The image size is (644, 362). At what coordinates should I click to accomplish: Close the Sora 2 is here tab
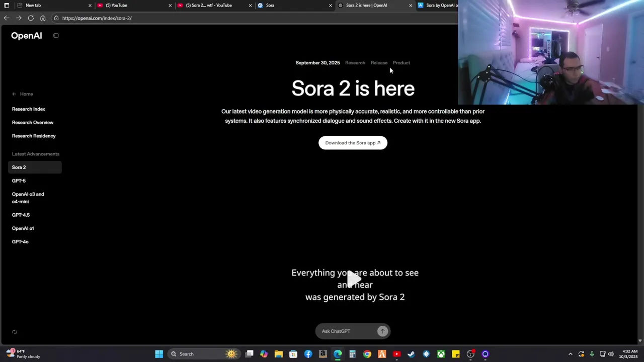click(411, 6)
